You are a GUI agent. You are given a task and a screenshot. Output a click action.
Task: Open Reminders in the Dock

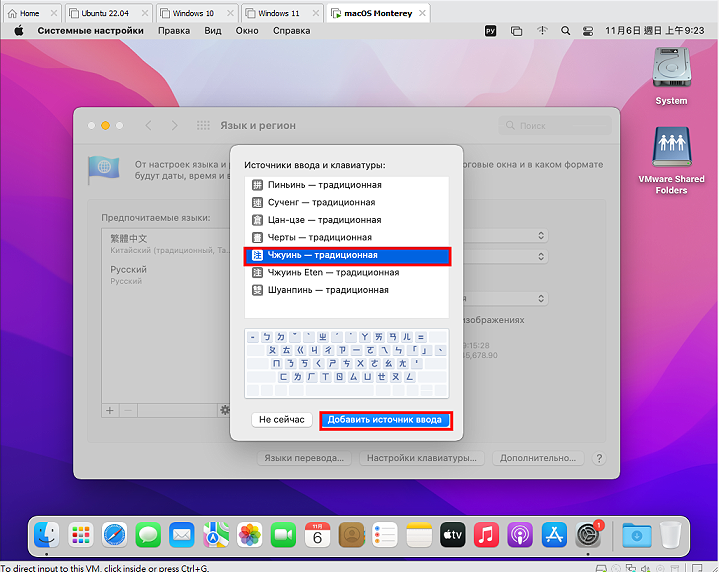click(x=385, y=535)
